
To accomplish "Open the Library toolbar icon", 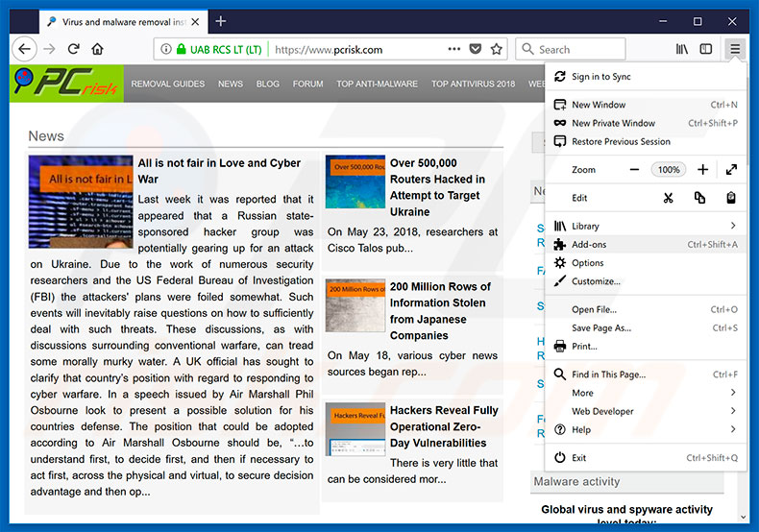I will [x=682, y=49].
